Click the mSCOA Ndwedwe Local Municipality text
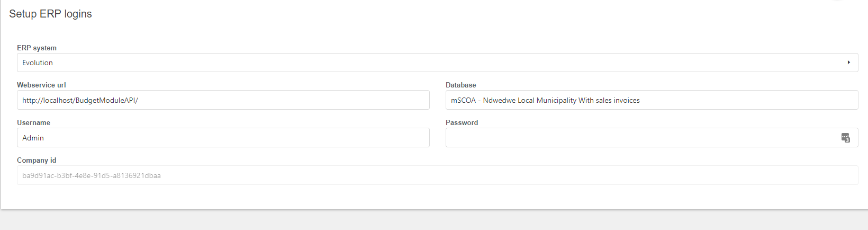 [545, 100]
